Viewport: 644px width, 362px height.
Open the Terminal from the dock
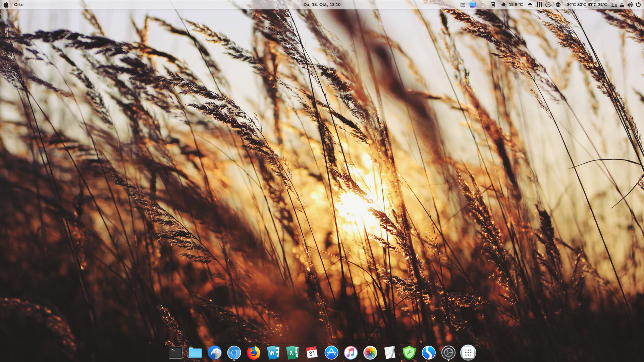coord(176,353)
